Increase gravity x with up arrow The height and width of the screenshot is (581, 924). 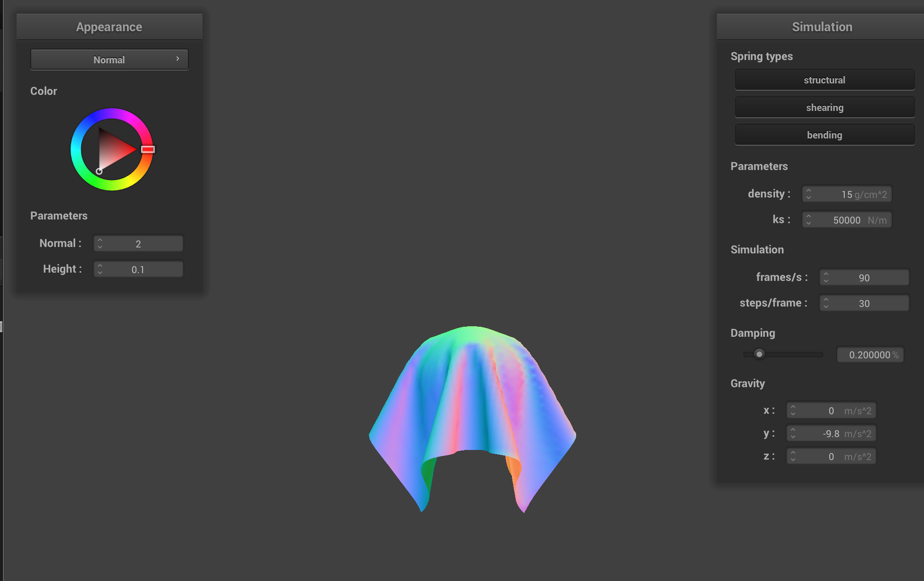point(793,407)
